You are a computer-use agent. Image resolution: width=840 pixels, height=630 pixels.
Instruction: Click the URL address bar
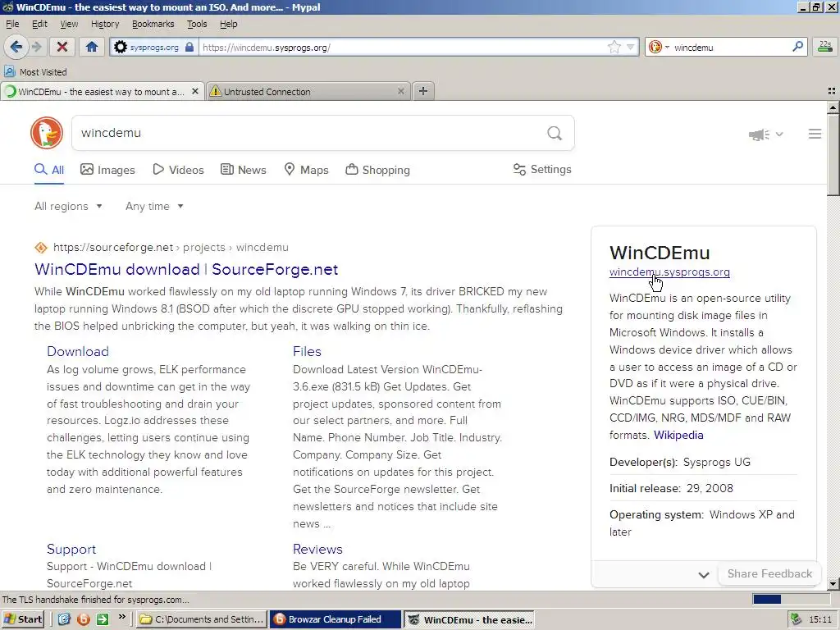point(404,47)
